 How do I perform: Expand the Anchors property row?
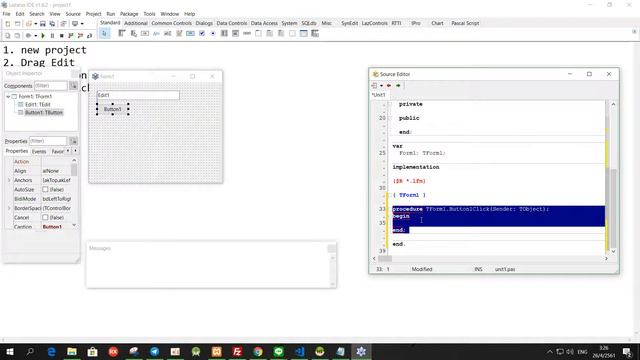pos(9,180)
